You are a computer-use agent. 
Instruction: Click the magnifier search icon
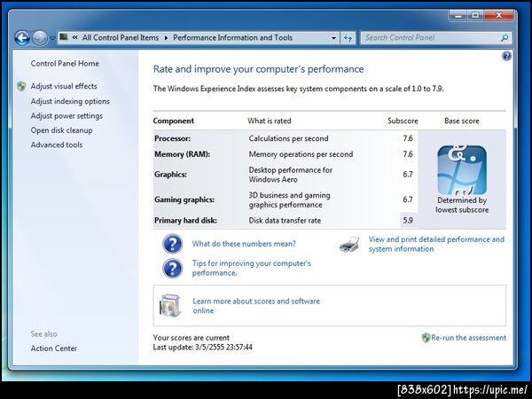click(505, 38)
